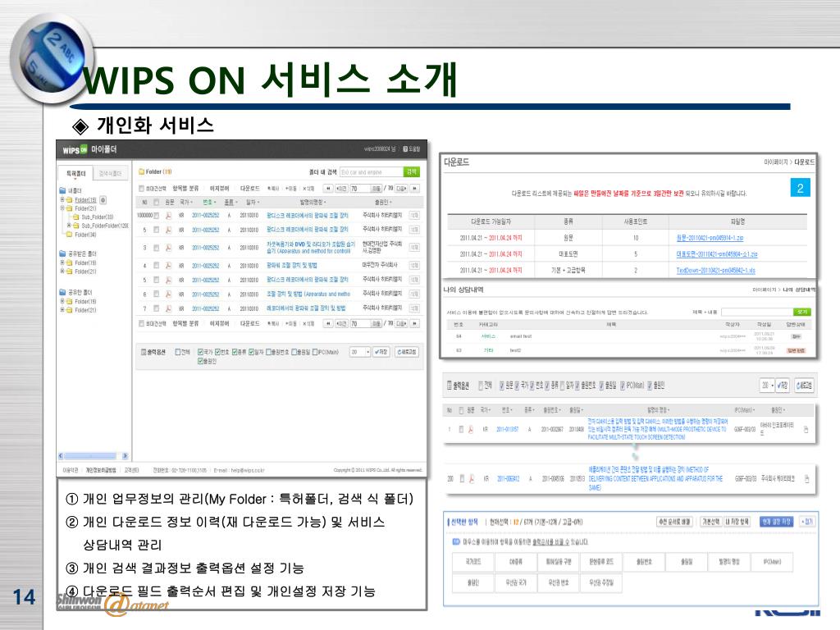Expand Sub_FolderFolder node in tree
The height and width of the screenshot is (630, 840).
point(69,226)
